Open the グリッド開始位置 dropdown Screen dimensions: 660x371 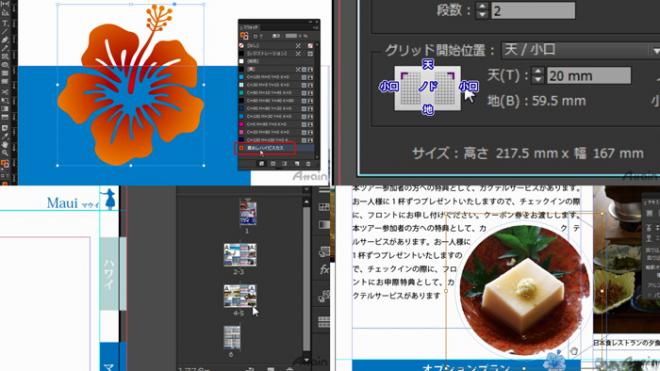pos(581,50)
